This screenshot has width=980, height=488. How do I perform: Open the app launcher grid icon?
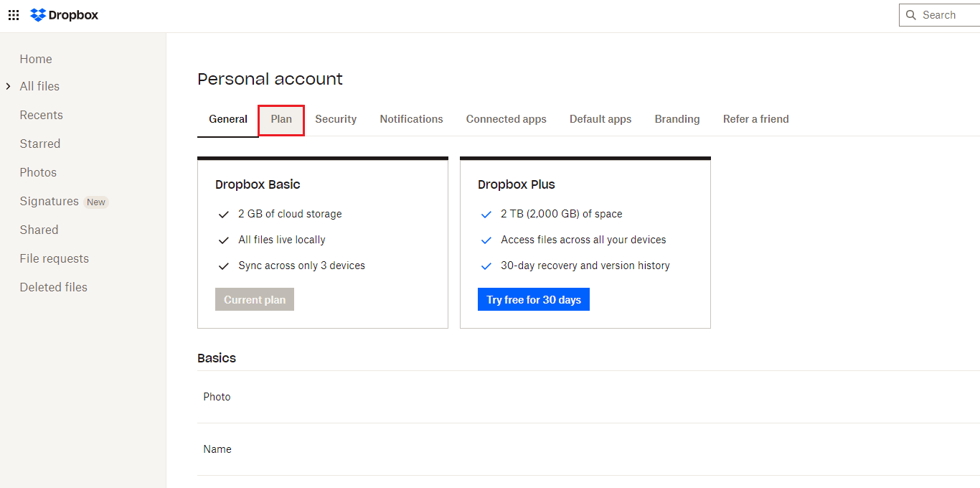pos(14,15)
